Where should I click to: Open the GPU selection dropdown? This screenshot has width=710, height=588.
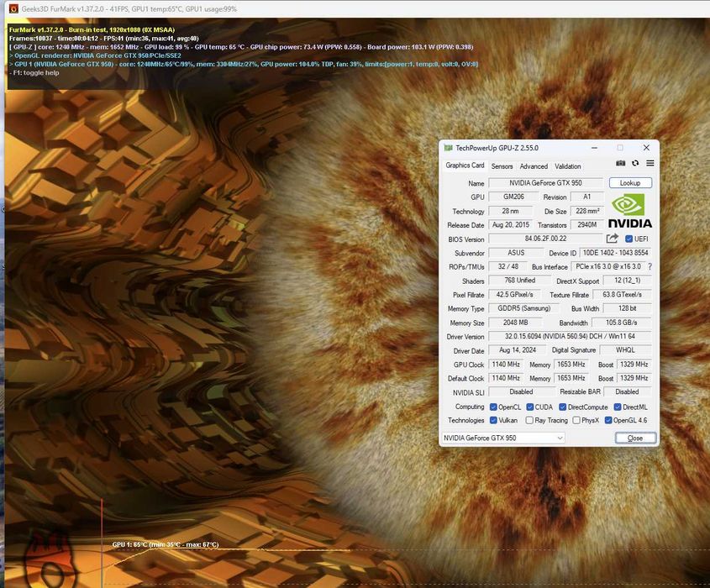503,438
